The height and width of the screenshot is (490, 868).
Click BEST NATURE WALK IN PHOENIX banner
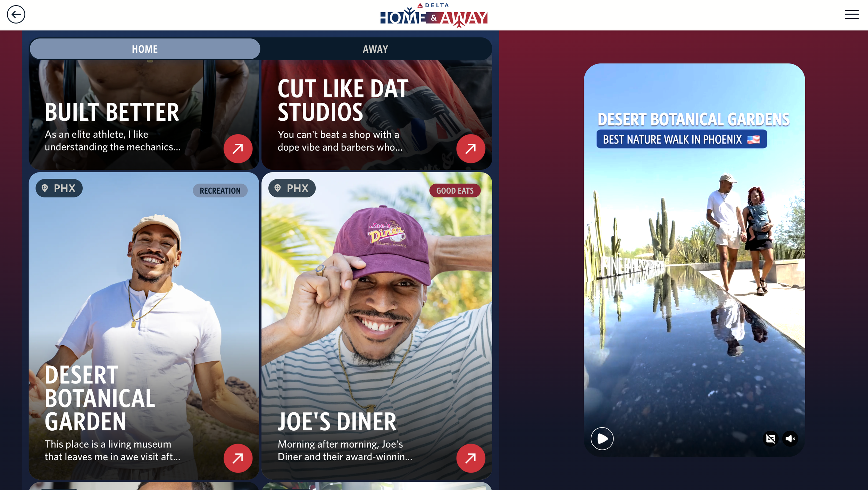(682, 139)
